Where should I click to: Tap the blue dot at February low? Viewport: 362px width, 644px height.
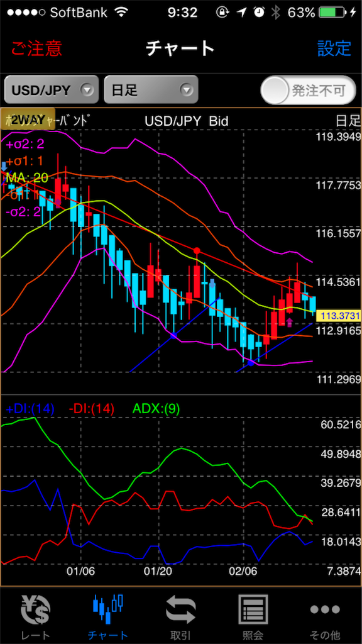tap(251, 363)
